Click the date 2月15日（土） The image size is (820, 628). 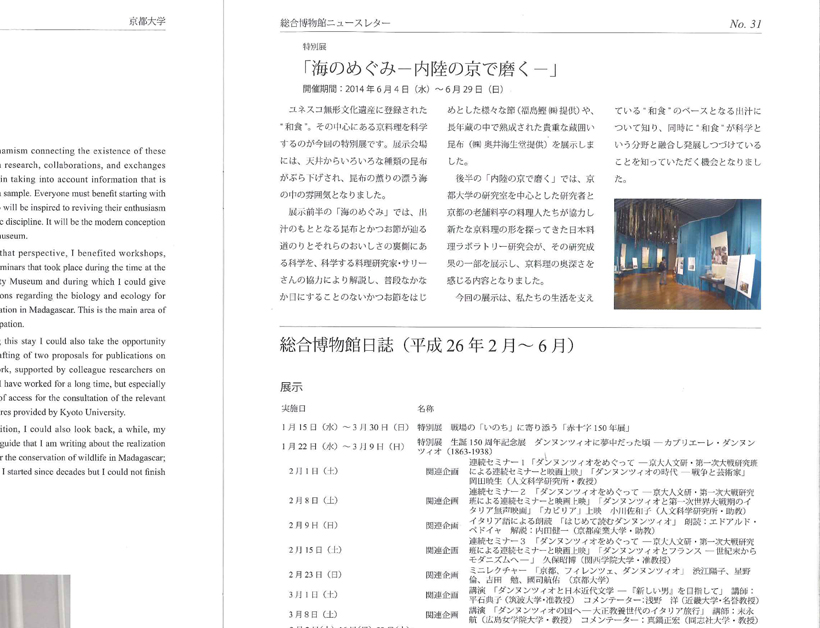[x=315, y=550]
